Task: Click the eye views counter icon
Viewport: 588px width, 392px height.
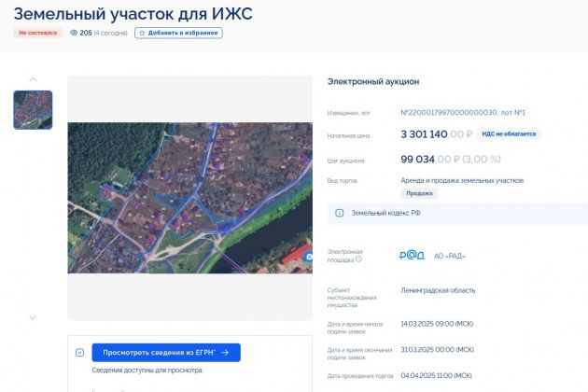Action: click(74, 33)
